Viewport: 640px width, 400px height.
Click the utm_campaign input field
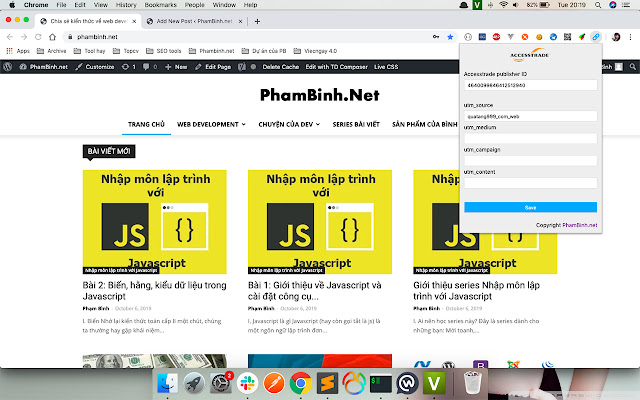click(530, 160)
